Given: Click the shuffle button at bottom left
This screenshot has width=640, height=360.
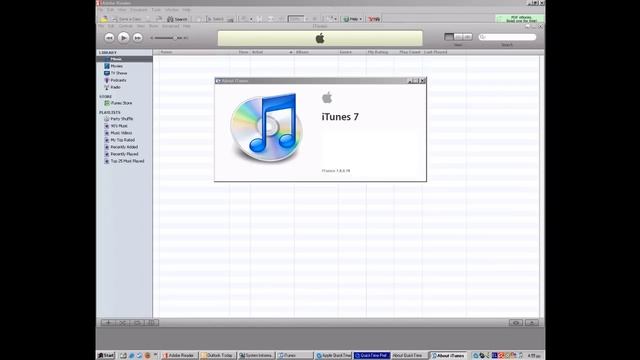Looking at the screenshot, I should coord(122,322).
